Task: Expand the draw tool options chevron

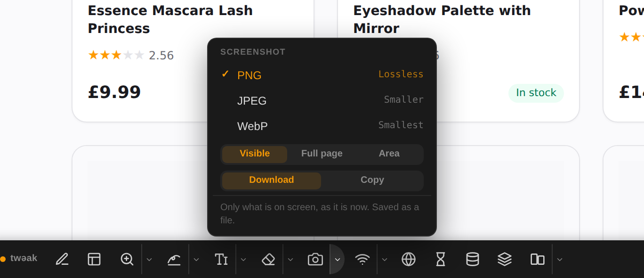Action: (196, 259)
